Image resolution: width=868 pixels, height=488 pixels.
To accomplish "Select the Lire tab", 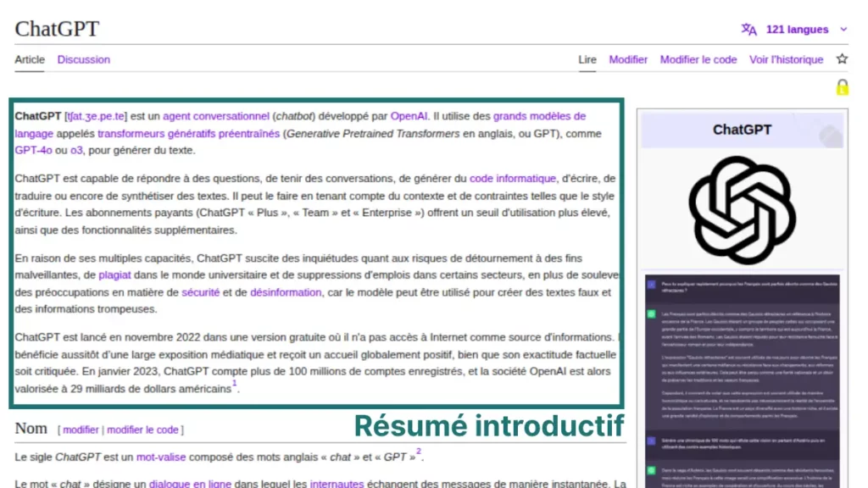I will pyautogui.click(x=587, y=59).
